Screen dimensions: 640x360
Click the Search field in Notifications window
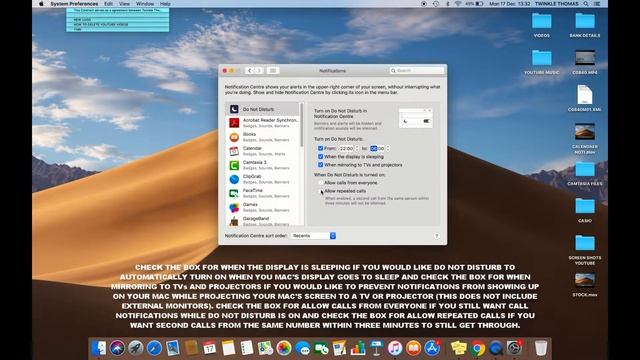pos(416,71)
